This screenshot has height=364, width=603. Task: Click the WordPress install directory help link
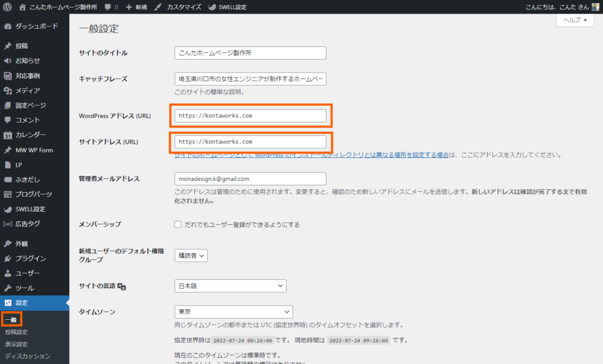coord(312,155)
